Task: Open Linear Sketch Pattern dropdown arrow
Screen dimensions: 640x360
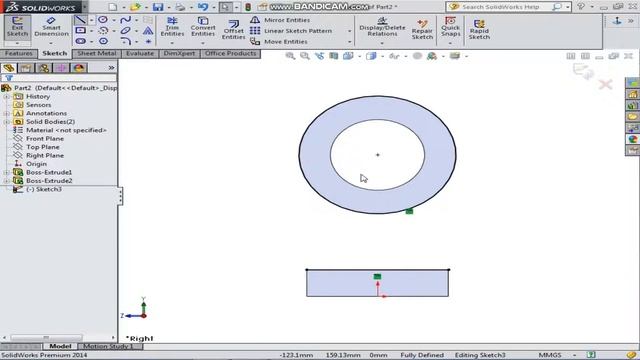Action: tap(349, 31)
